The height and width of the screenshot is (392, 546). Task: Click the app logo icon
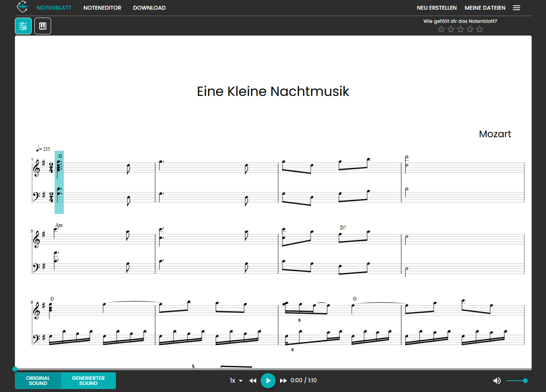click(22, 7)
